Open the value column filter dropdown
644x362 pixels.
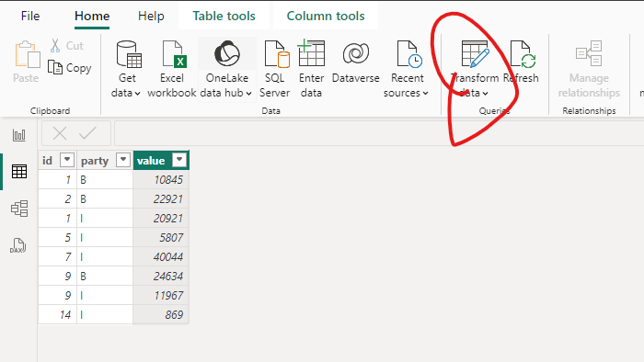coord(179,160)
